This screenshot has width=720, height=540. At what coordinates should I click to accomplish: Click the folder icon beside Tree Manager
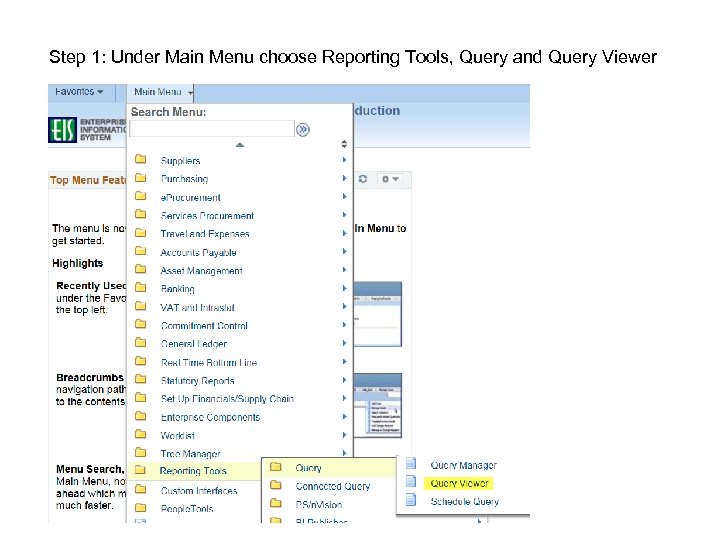pyautogui.click(x=141, y=453)
